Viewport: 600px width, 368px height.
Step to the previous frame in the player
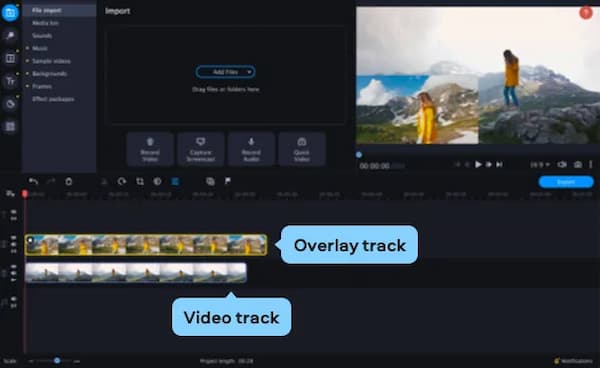467,164
